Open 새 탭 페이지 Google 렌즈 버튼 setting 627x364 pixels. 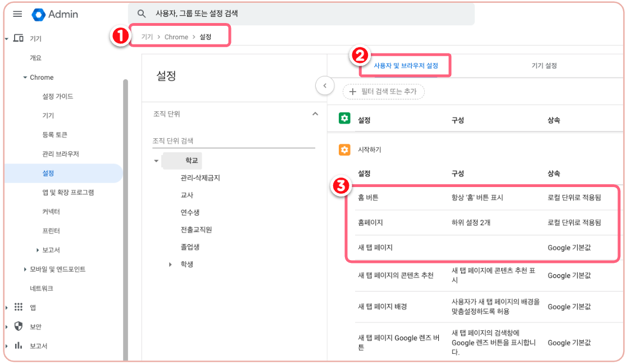tap(489, 343)
